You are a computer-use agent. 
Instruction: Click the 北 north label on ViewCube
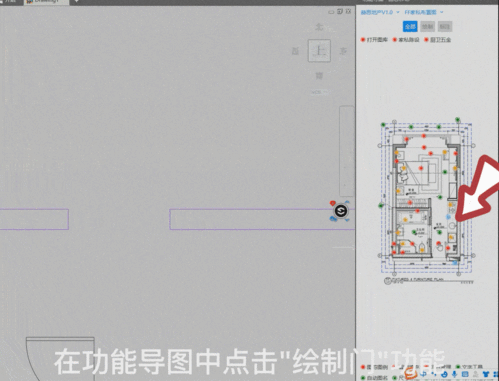319,27
